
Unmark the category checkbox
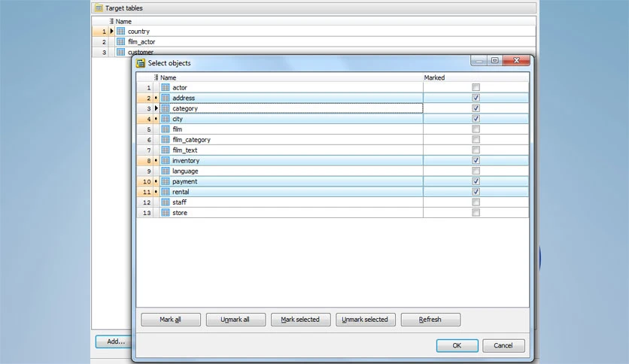click(476, 108)
